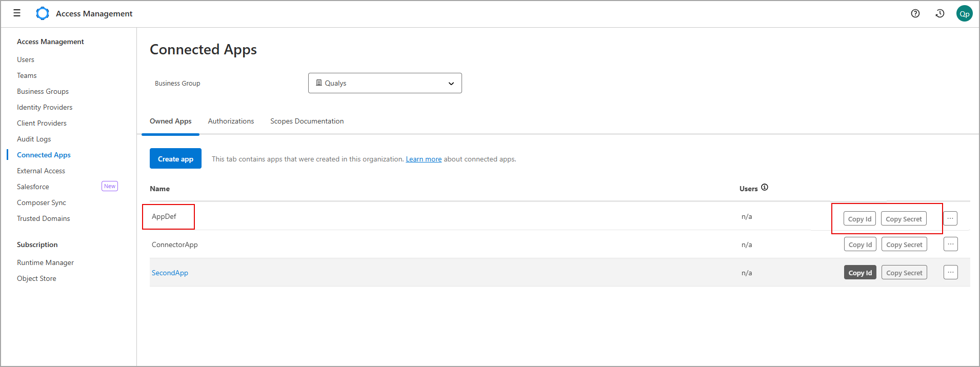Copy Secret for the ConnectorApp app
This screenshot has height=367, width=980.
(x=904, y=244)
